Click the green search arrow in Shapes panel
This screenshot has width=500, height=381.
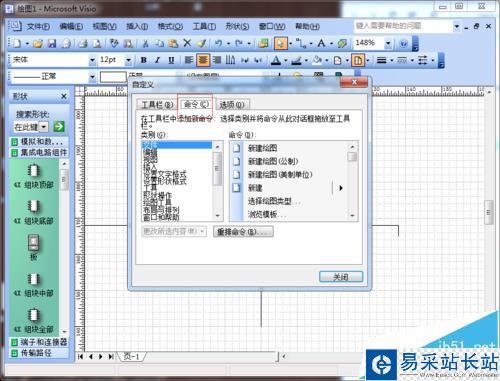pyautogui.click(x=59, y=127)
